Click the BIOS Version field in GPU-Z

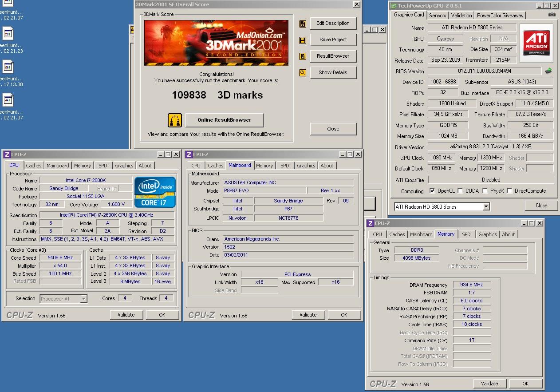point(485,71)
